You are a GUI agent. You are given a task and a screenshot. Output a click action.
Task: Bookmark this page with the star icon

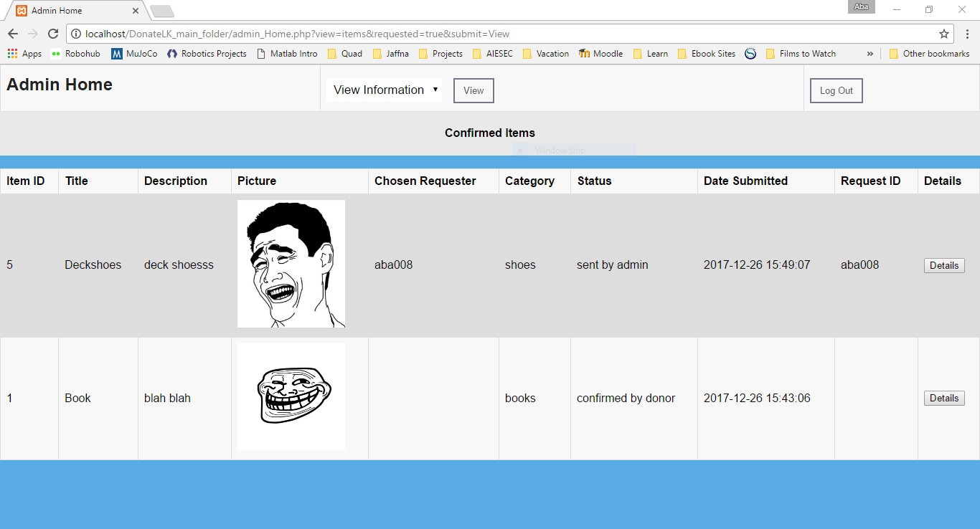click(x=943, y=34)
